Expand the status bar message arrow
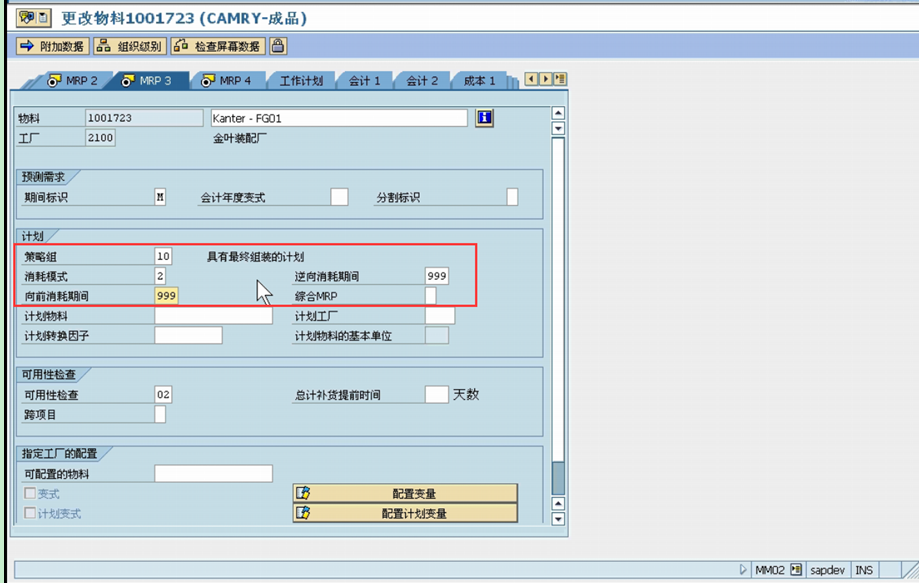Screen dimensions: 919x583 (743, 569)
